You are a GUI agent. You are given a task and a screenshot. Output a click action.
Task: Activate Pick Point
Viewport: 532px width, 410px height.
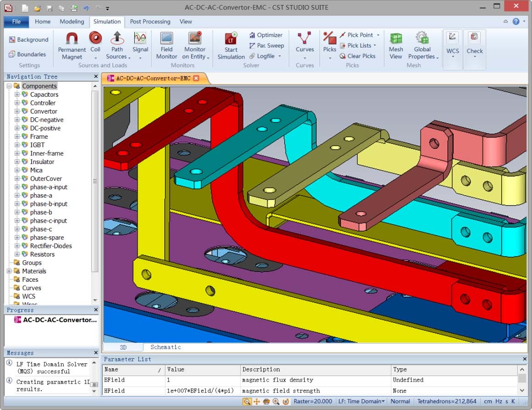[x=356, y=35]
